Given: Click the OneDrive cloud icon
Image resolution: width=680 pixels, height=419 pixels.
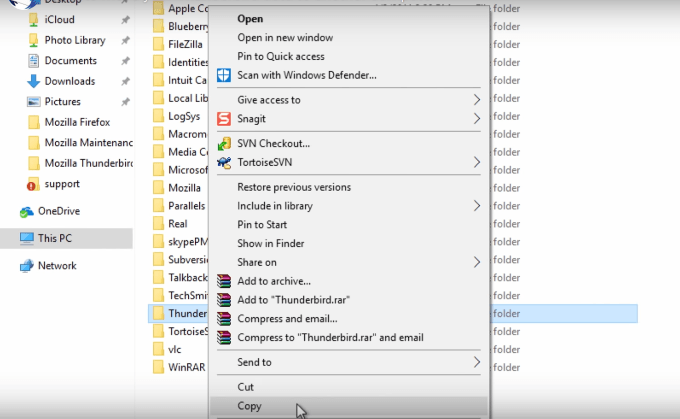Looking at the screenshot, I should [26, 212].
